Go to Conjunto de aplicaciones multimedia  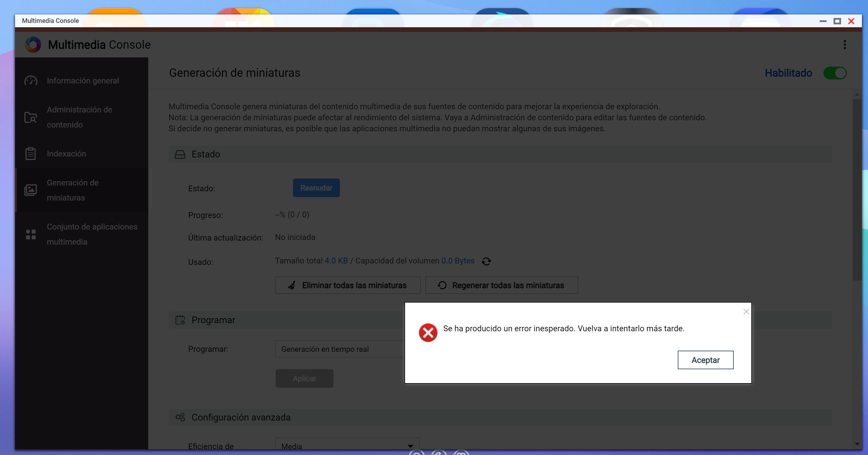[x=92, y=234]
